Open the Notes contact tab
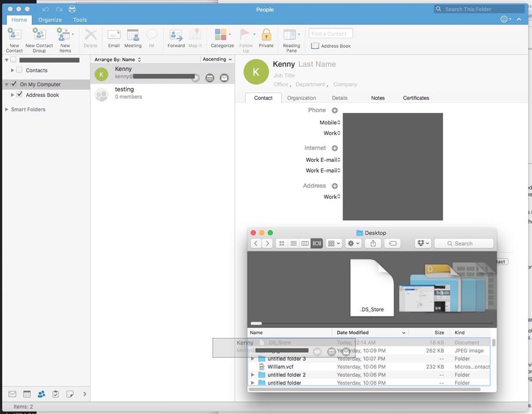 pos(378,98)
